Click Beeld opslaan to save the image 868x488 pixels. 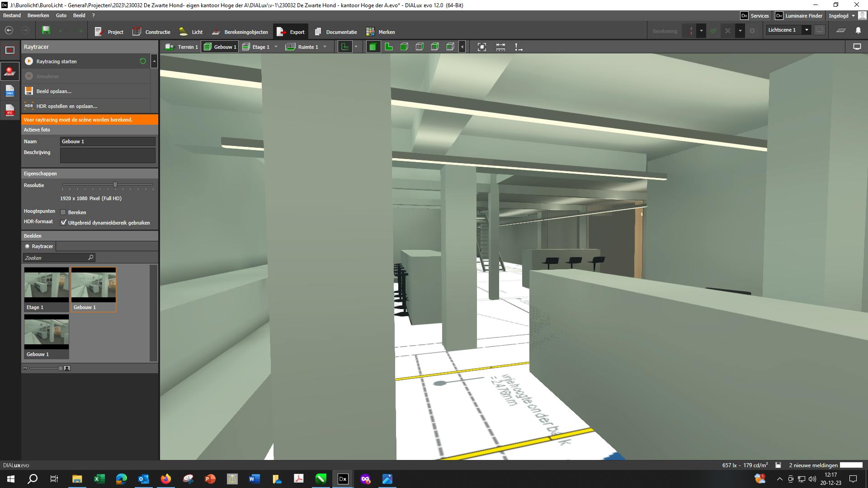54,91
